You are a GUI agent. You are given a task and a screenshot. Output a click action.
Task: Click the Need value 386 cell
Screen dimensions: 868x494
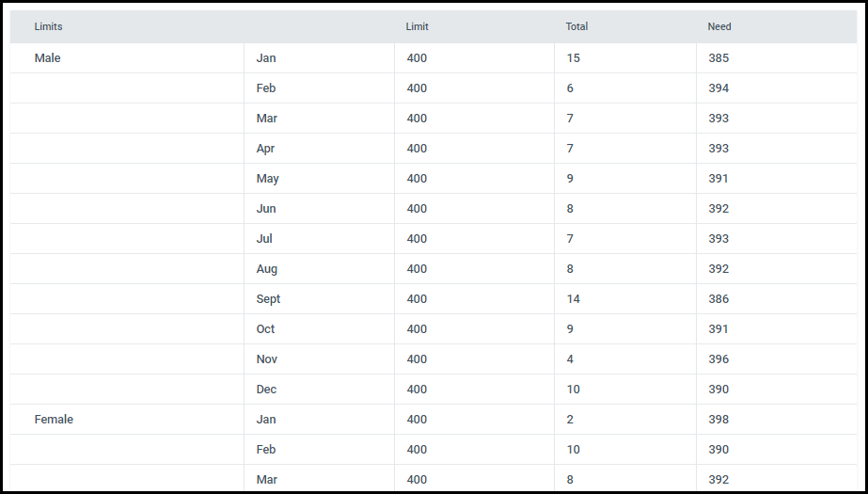[777, 299]
